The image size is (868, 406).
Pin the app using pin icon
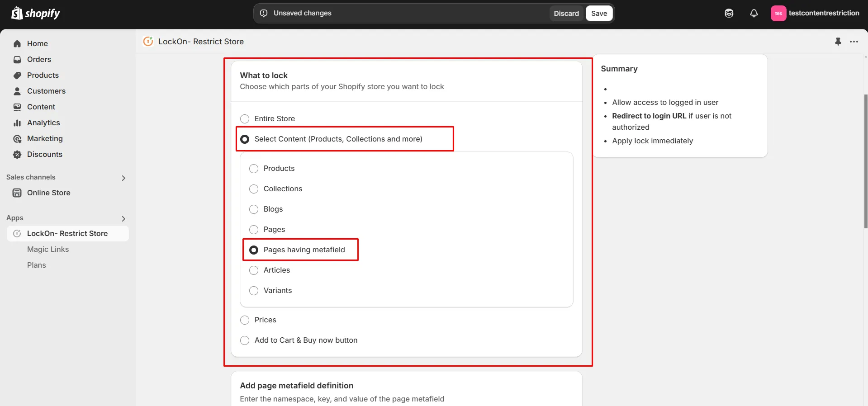pos(838,42)
